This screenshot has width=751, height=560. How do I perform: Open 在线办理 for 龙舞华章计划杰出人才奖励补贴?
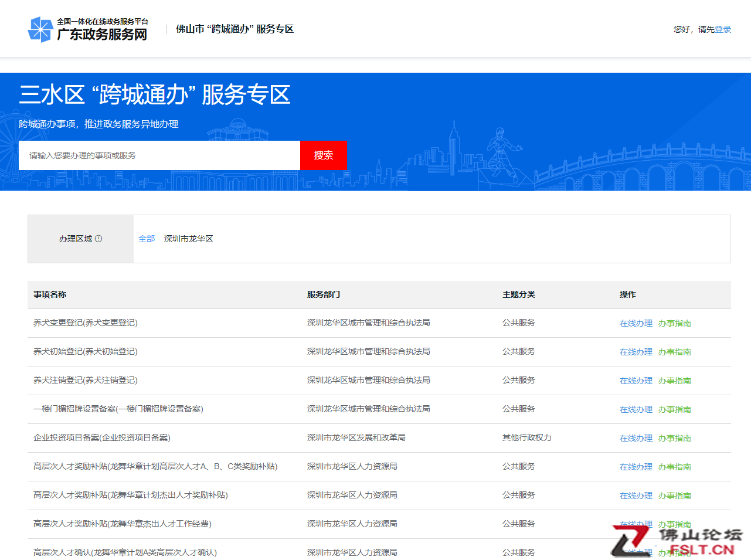(x=636, y=495)
